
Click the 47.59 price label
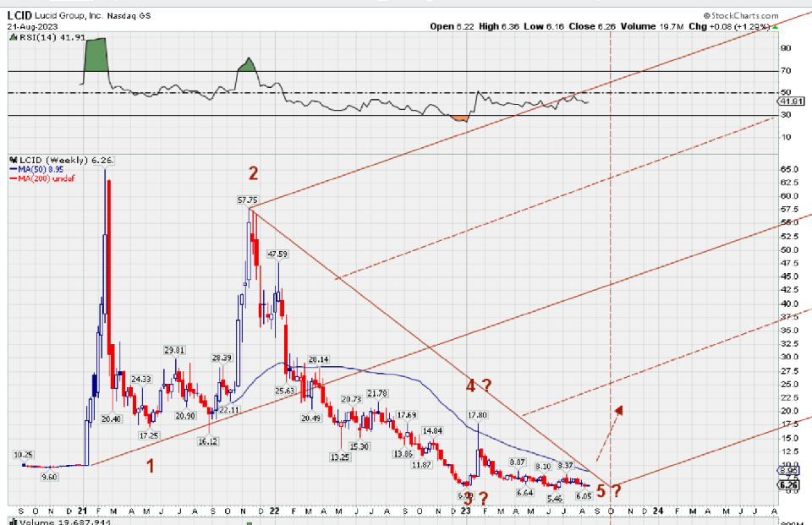click(277, 254)
